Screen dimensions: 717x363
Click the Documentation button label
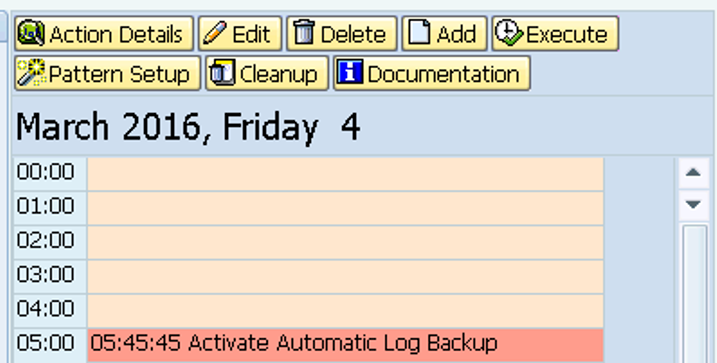click(443, 74)
